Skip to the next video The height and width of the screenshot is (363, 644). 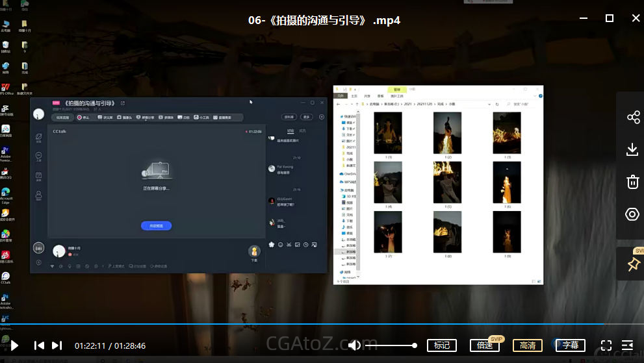click(x=57, y=345)
